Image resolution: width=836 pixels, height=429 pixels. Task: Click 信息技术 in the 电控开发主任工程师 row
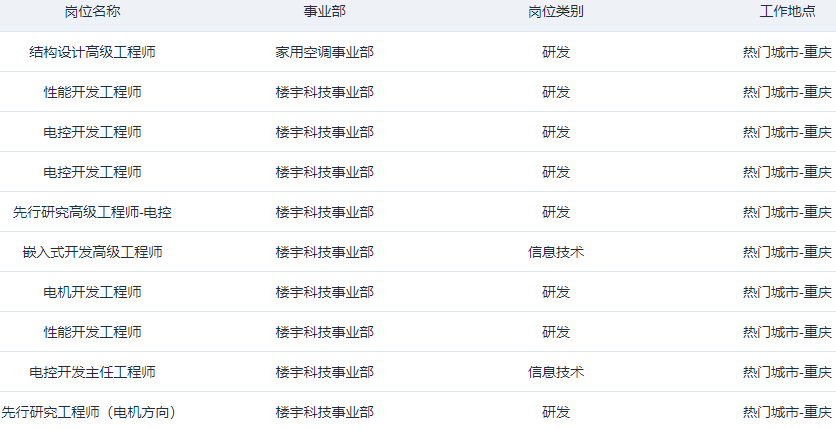tap(556, 372)
